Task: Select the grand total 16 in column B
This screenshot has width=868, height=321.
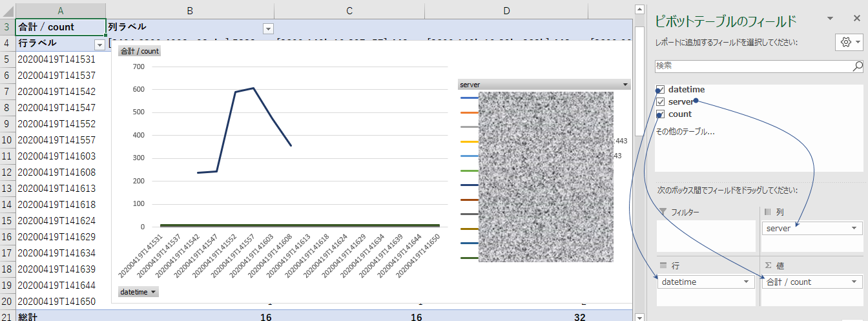Action: [x=190, y=316]
